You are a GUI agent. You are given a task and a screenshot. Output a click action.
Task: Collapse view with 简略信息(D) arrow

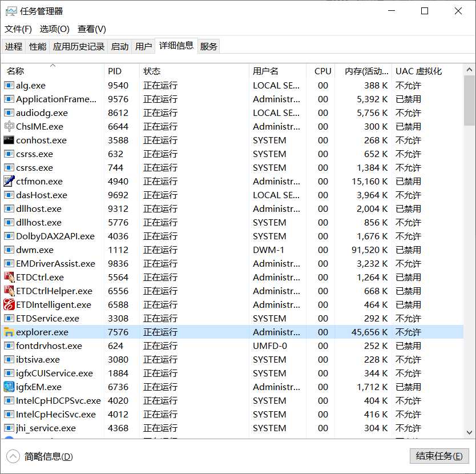(13, 456)
